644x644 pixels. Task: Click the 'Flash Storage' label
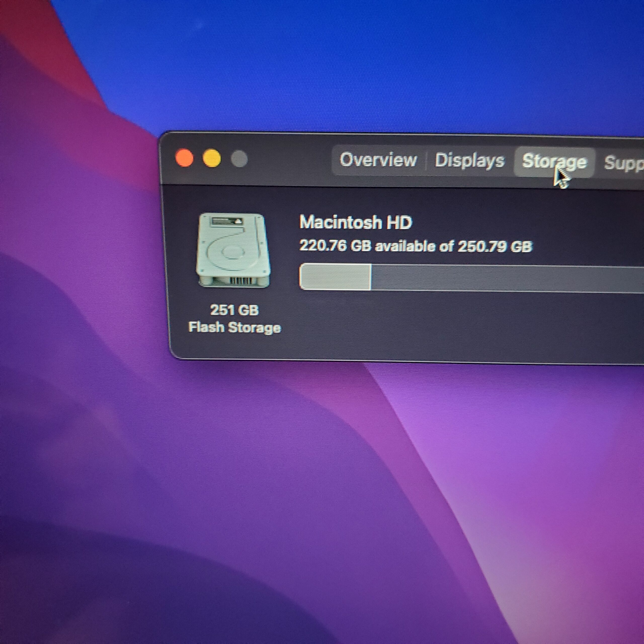[235, 327]
